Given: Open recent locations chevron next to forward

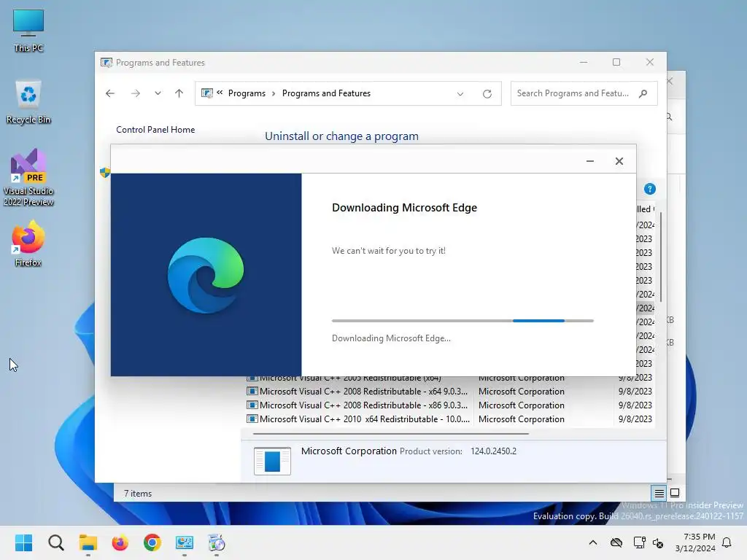Looking at the screenshot, I should click(x=158, y=93).
